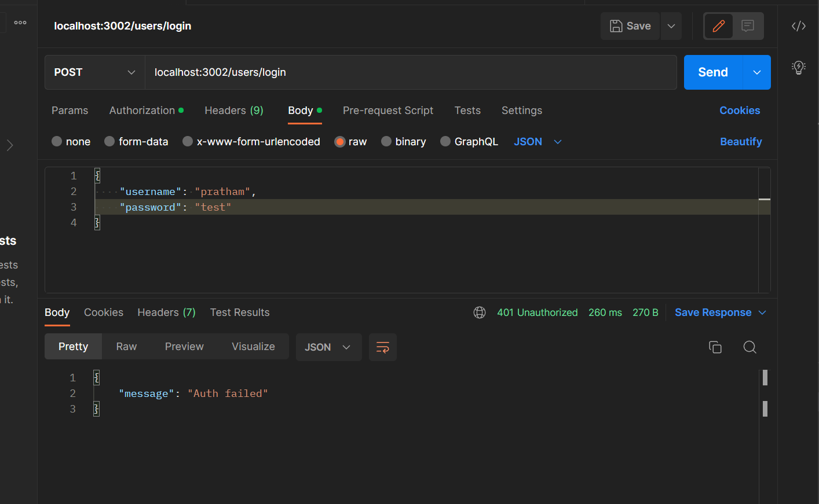
Task: Open the request info lightbulb icon
Action: tap(799, 68)
